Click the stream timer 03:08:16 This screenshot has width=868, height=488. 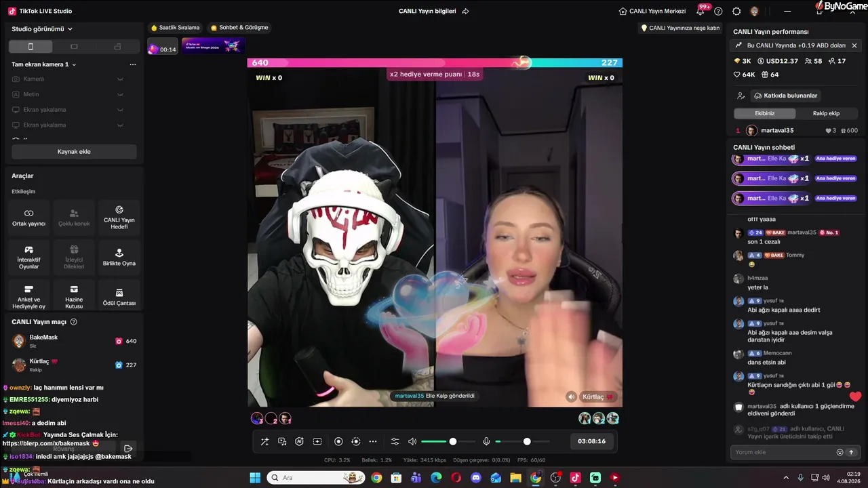coord(592,441)
